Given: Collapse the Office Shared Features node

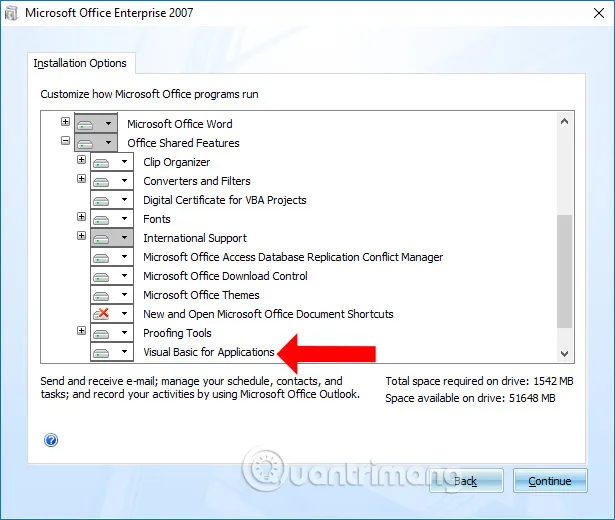Looking at the screenshot, I should (66, 140).
